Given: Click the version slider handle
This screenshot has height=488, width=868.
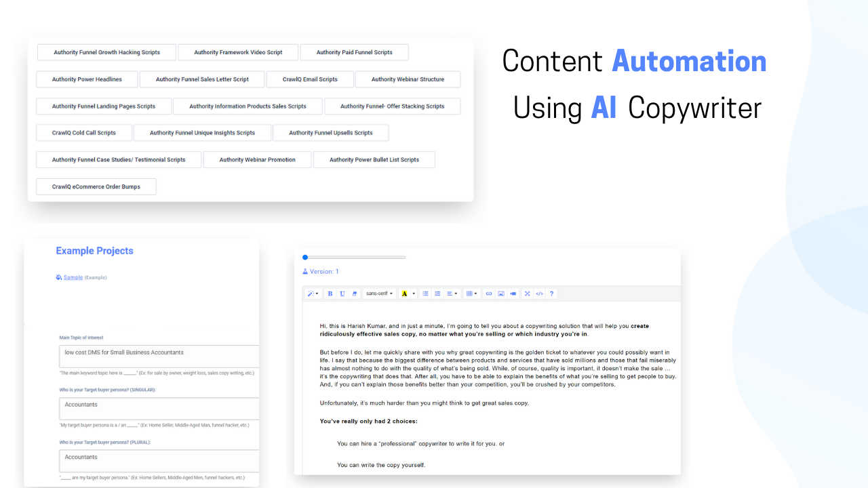Looking at the screenshot, I should (x=305, y=258).
